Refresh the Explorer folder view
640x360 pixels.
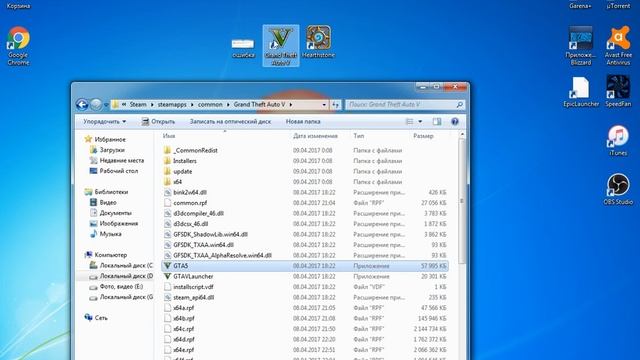(x=336, y=104)
